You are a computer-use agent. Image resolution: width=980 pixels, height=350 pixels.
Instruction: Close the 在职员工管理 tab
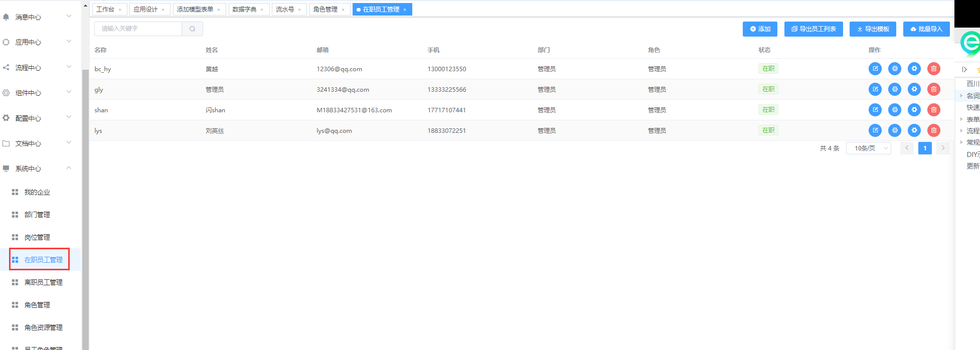coord(405,10)
